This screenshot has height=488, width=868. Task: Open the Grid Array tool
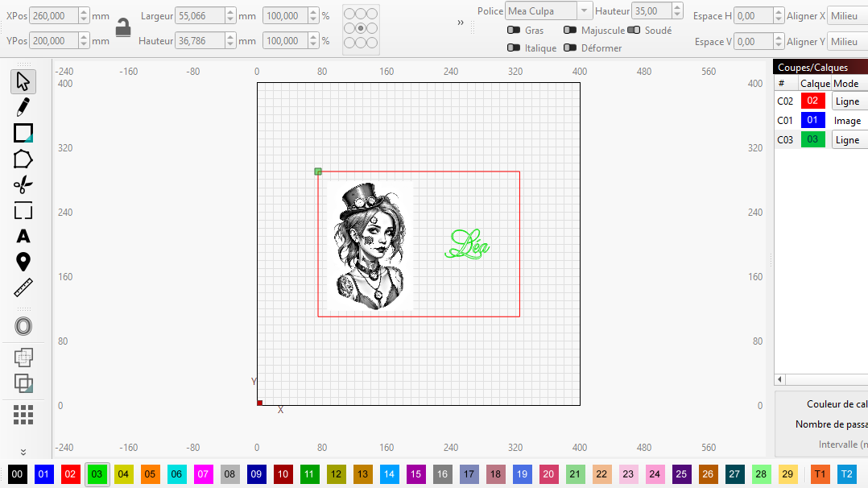click(x=23, y=415)
